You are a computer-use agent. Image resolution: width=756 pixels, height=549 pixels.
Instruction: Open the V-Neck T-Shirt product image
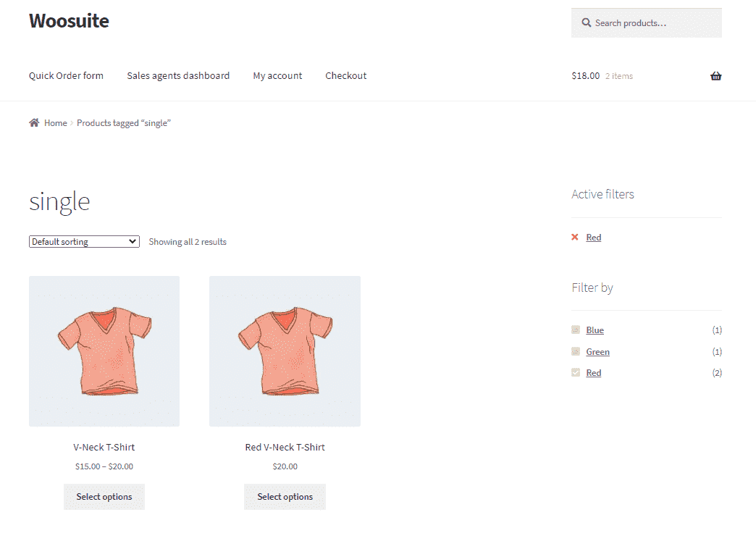click(104, 351)
